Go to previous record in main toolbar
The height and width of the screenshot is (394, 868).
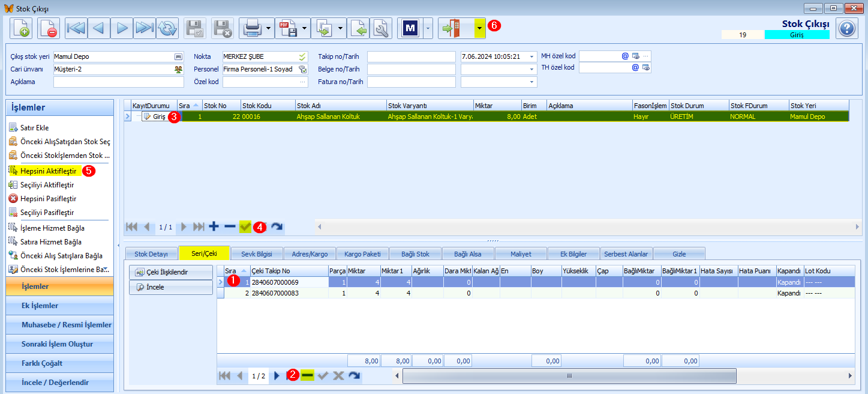(x=99, y=28)
